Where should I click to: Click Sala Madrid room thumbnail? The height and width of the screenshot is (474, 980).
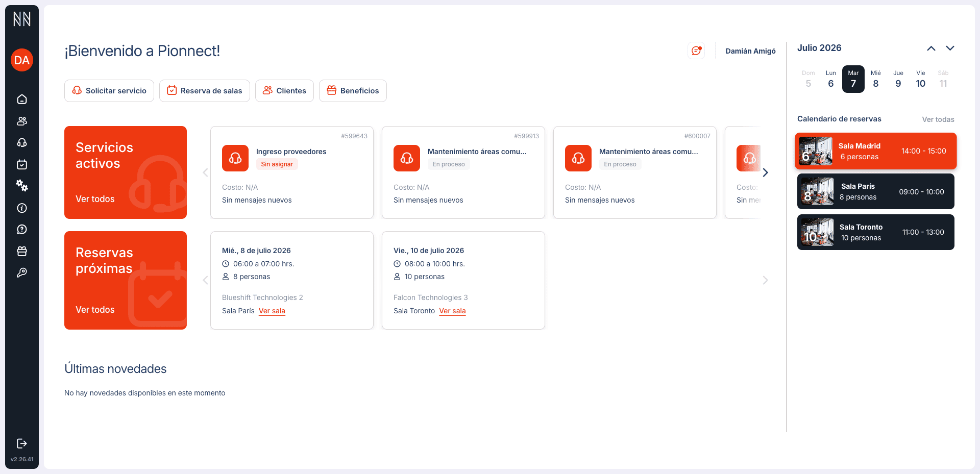(816, 151)
